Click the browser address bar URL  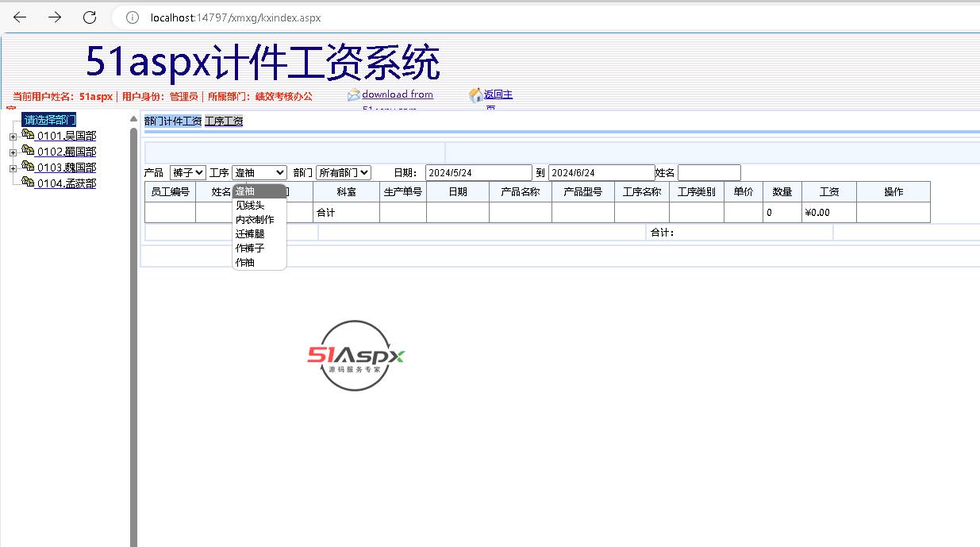pos(236,17)
